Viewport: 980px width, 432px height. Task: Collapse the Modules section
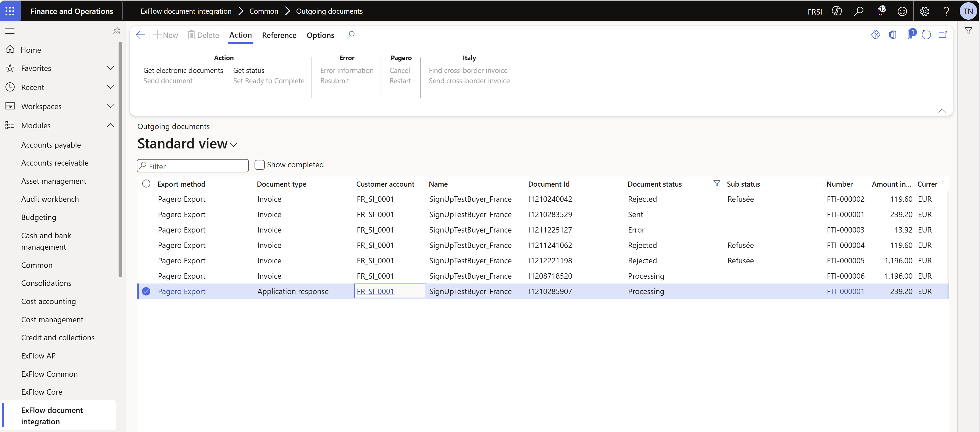110,125
